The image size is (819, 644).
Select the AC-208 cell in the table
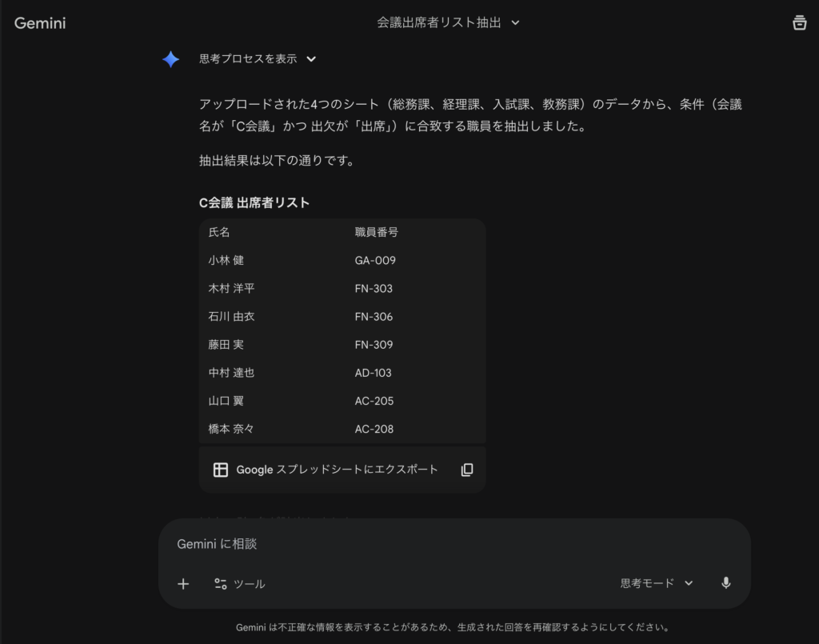tap(374, 429)
